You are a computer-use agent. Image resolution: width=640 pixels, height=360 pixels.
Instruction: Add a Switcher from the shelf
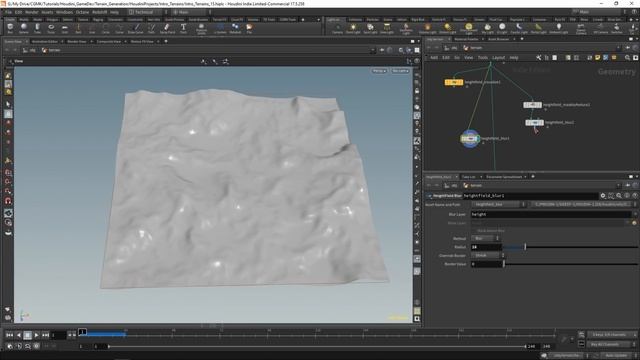[617, 28]
